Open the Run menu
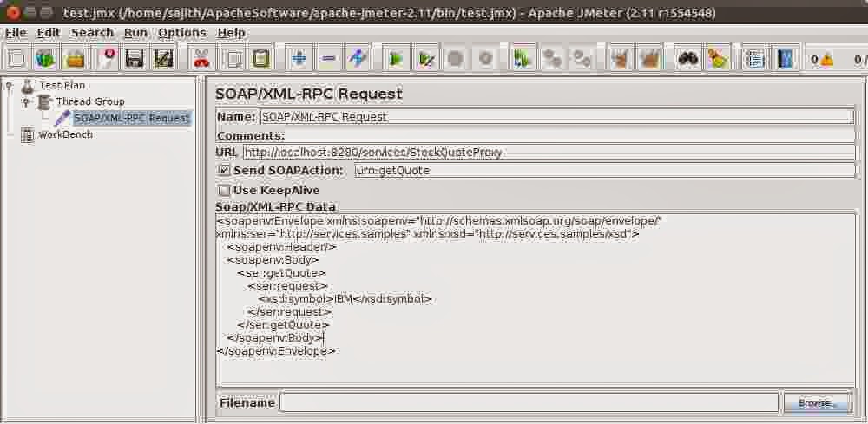Viewport: 868px width, 424px height. tap(135, 33)
